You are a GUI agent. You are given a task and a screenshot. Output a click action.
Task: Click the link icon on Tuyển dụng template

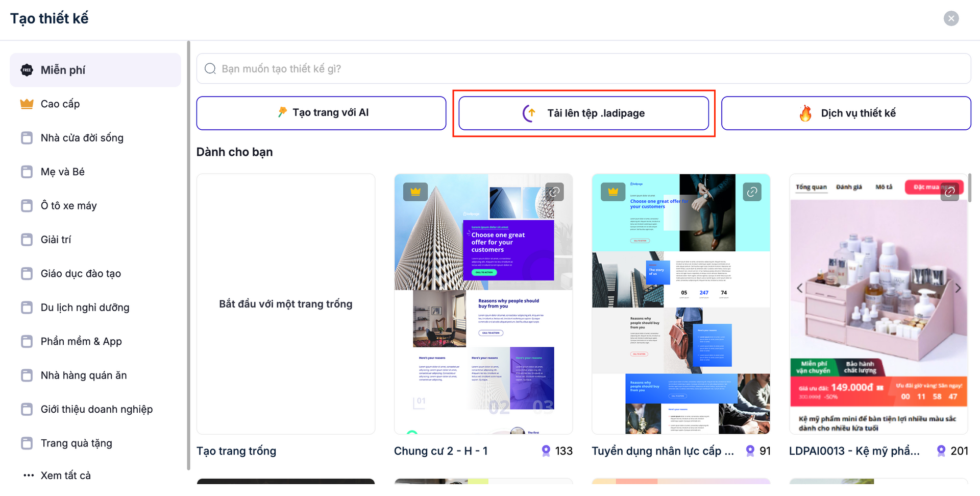point(752,192)
